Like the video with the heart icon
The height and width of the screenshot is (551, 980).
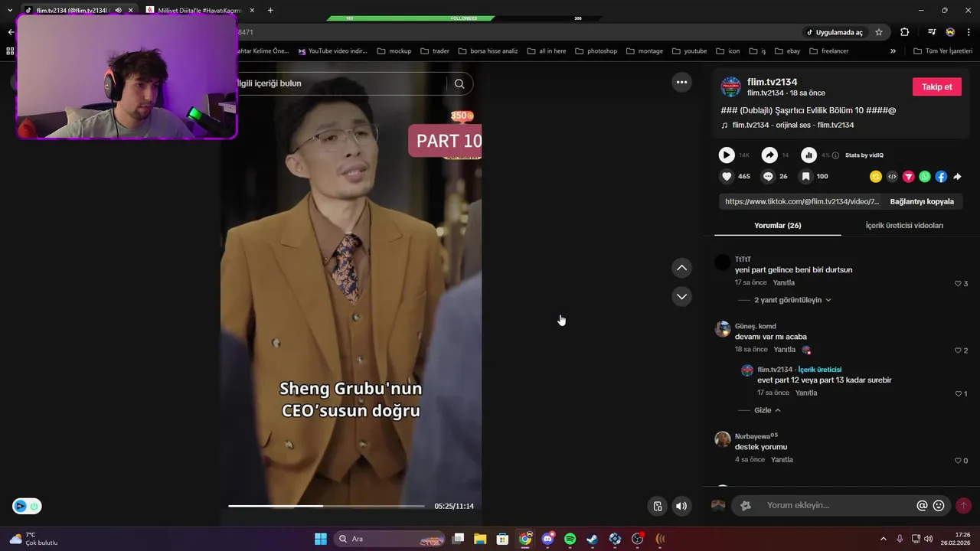coord(727,177)
